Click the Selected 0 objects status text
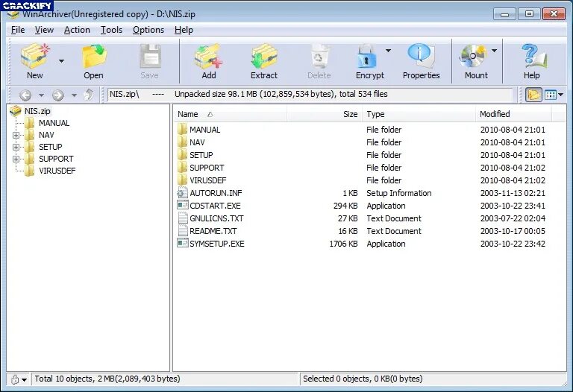Image resolution: width=573 pixels, height=392 pixels. (x=363, y=379)
